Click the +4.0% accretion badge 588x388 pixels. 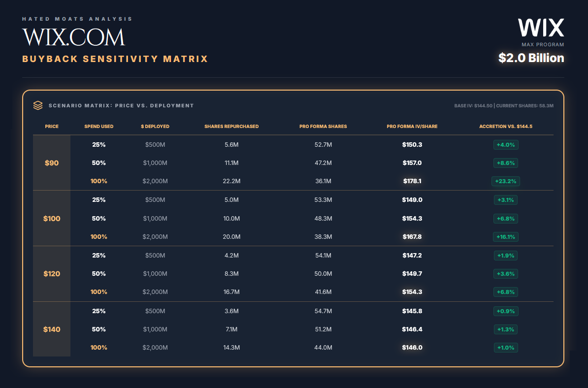[x=505, y=145]
